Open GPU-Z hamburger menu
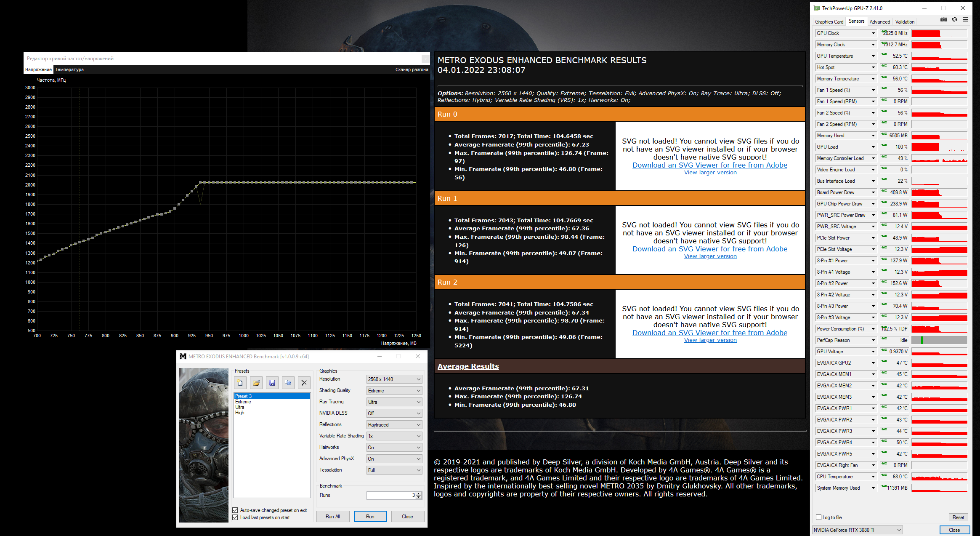The height and width of the screenshot is (536, 980). coord(965,19)
